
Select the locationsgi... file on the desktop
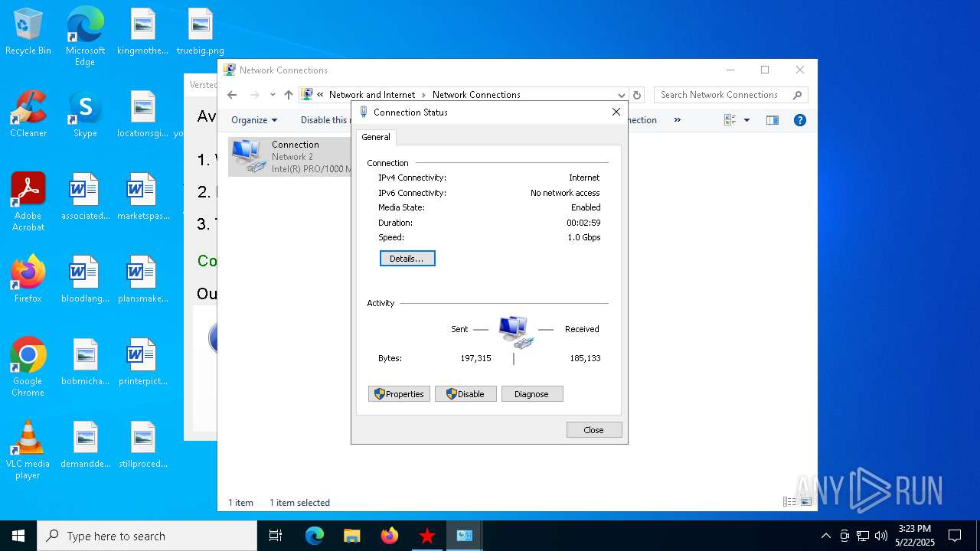point(142,114)
